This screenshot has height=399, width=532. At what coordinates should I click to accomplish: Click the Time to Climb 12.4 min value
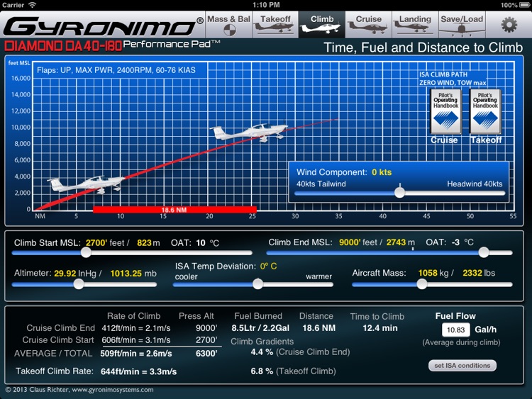tap(380, 328)
